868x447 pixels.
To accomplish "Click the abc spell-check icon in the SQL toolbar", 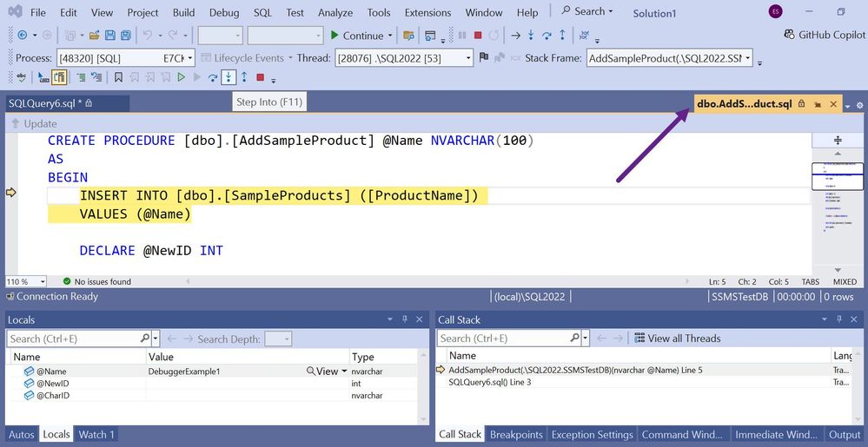I will coord(22,77).
